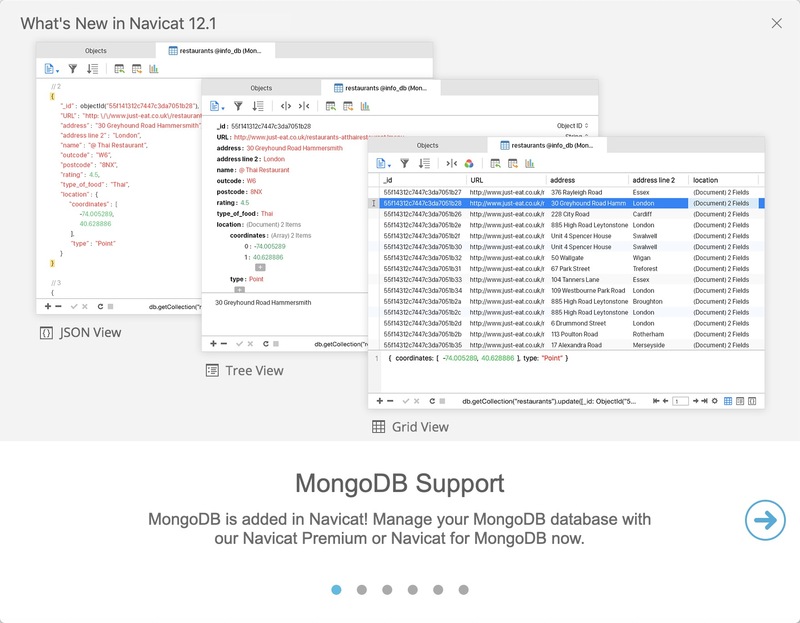Click the Sort icon in Tree View toolbar

pyautogui.click(x=258, y=106)
